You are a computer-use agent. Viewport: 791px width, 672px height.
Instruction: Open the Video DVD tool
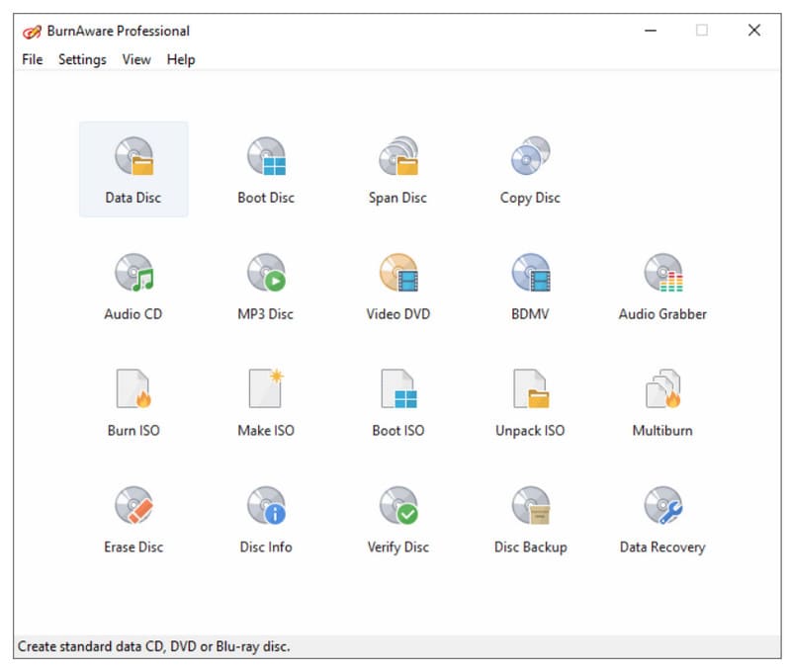coord(397,275)
